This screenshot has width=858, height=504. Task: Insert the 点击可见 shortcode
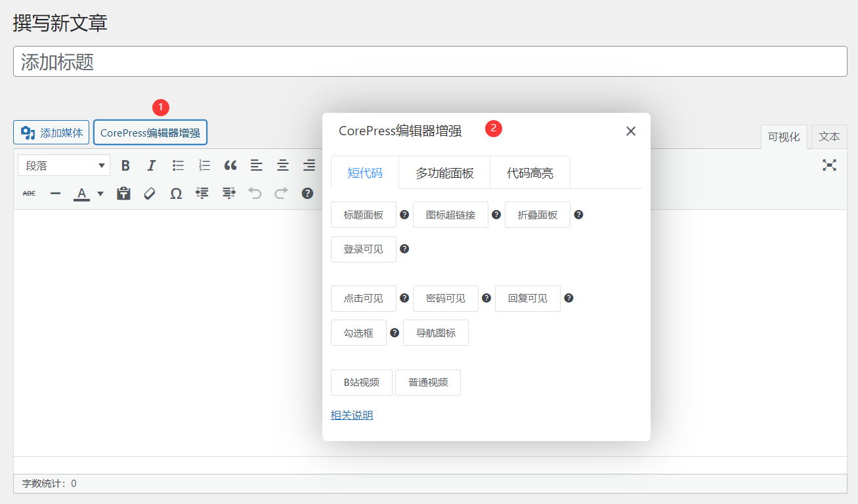(x=364, y=299)
